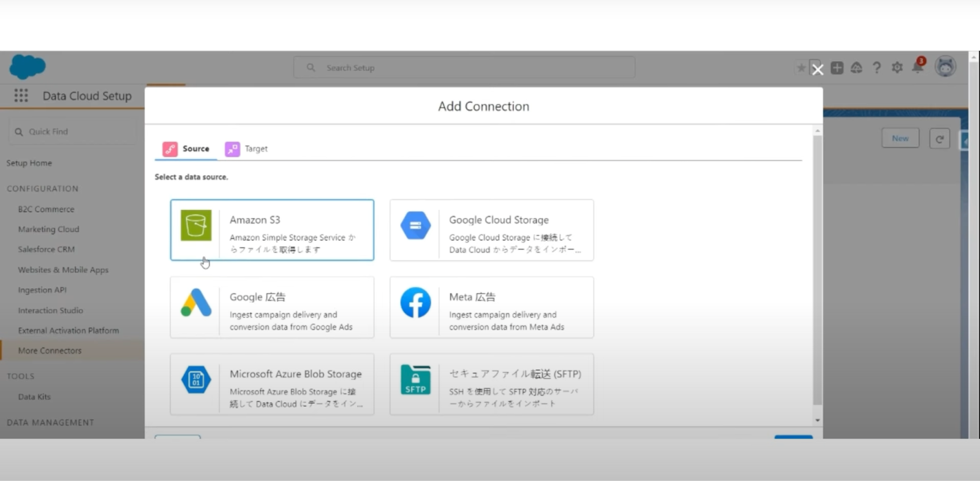Screen dimensions: 980x481
Task: Open Setup Home in the sidebar
Action: click(29, 163)
